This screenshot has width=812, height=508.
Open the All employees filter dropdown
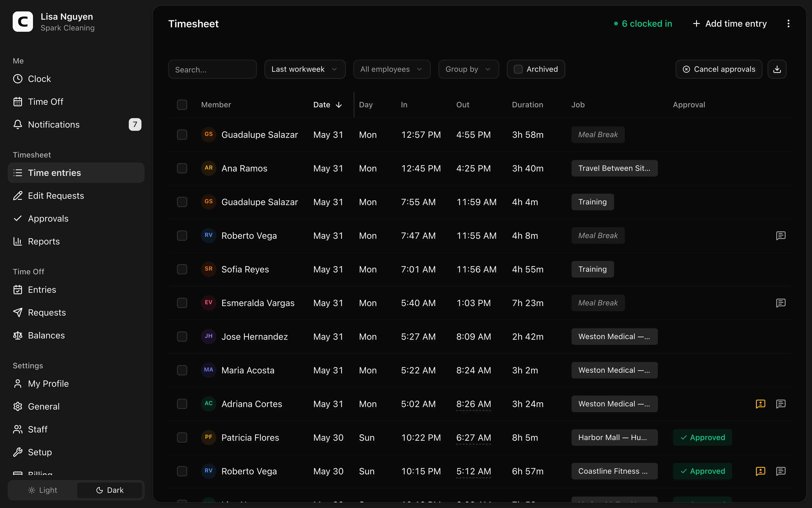pyautogui.click(x=392, y=69)
